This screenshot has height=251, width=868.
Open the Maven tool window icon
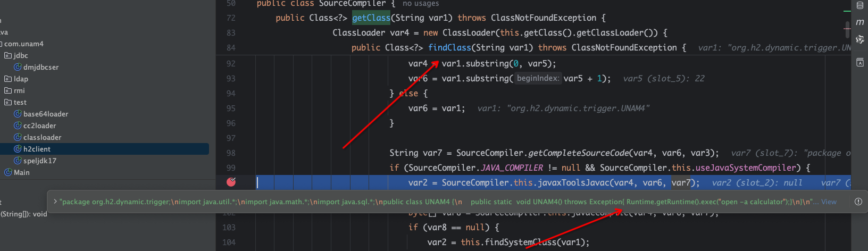click(x=860, y=22)
